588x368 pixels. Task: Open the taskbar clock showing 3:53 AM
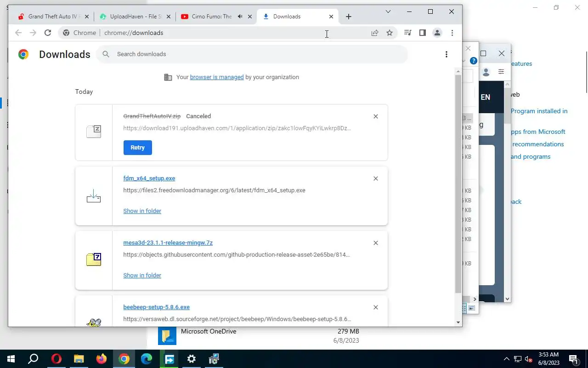(x=548, y=359)
